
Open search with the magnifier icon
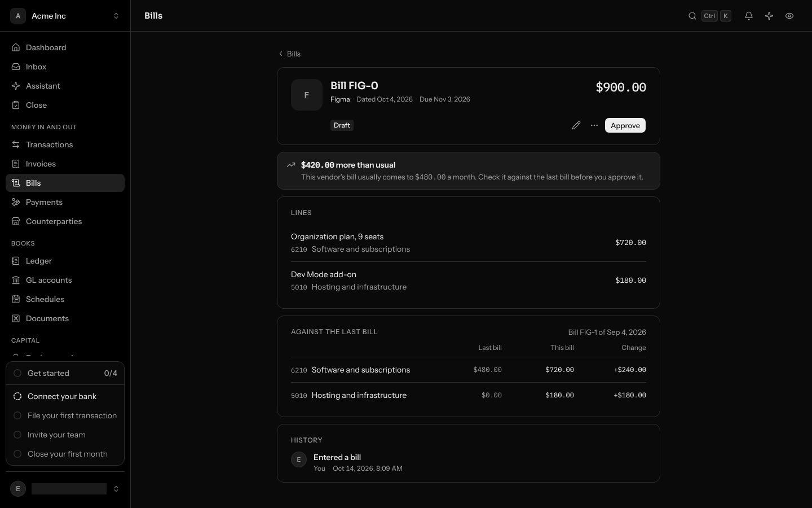[692, 16]
